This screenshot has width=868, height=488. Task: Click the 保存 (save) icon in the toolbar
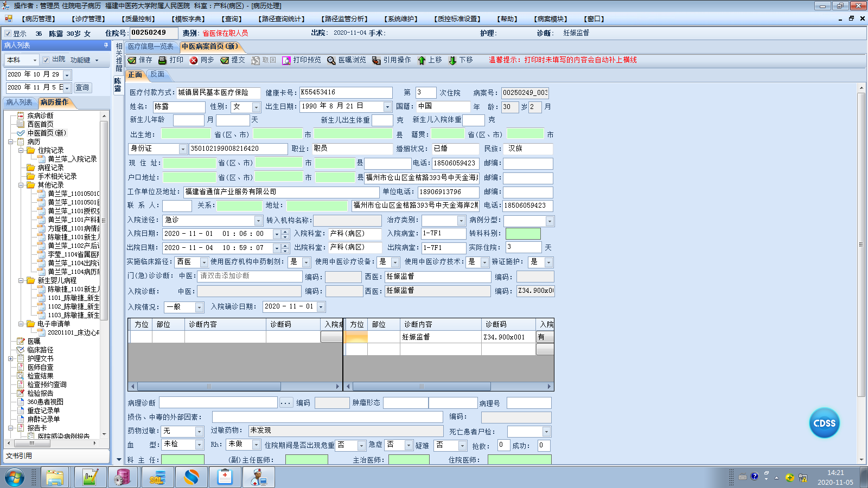click(x=132, y=60)
